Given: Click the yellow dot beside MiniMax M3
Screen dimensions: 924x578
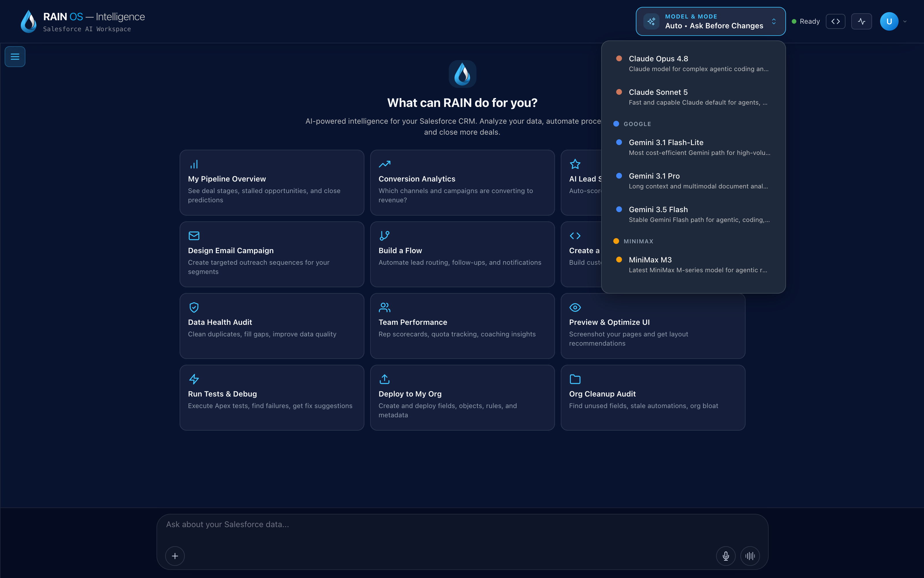Looking at the screenshot, I should (619, 260).
